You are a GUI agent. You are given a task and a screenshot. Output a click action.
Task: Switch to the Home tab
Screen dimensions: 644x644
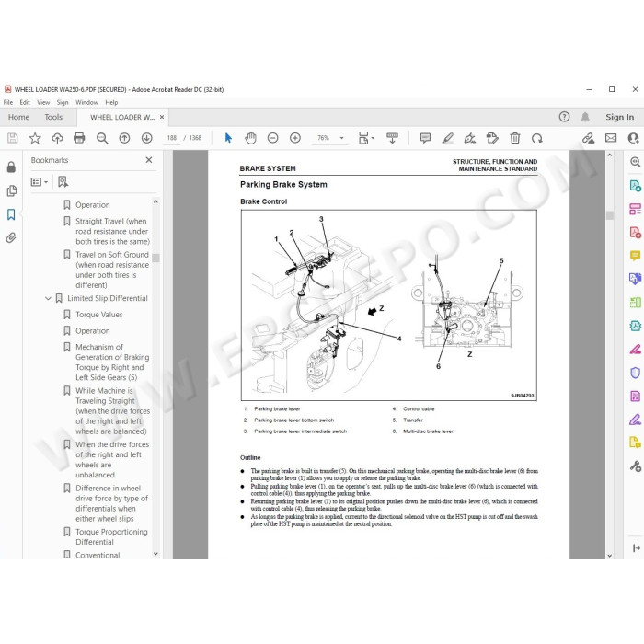pos(19,117)
